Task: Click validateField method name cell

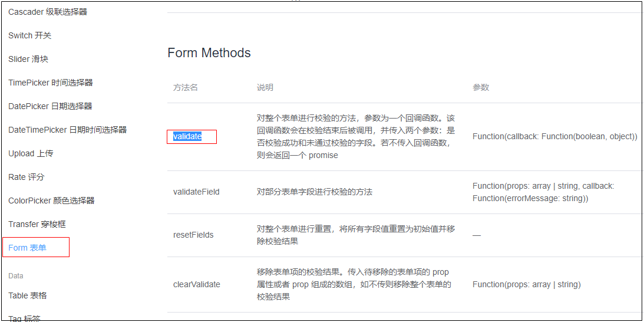Action: click(196, 192)
